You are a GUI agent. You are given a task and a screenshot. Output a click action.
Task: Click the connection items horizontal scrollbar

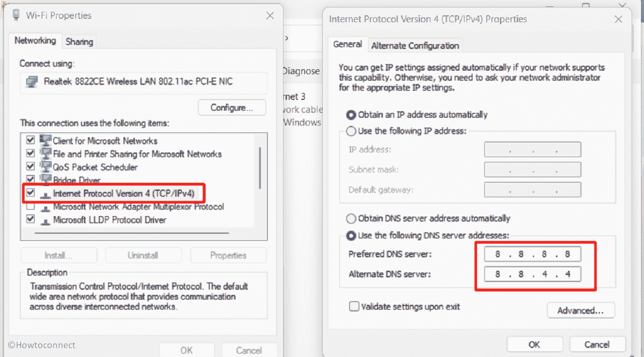point(132,233)
